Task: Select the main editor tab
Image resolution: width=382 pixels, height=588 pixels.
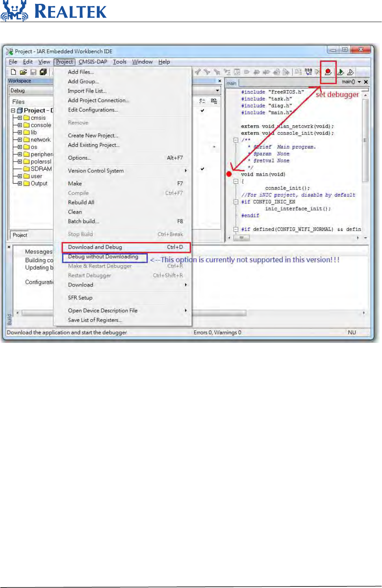Action: [x=232, y=83]
